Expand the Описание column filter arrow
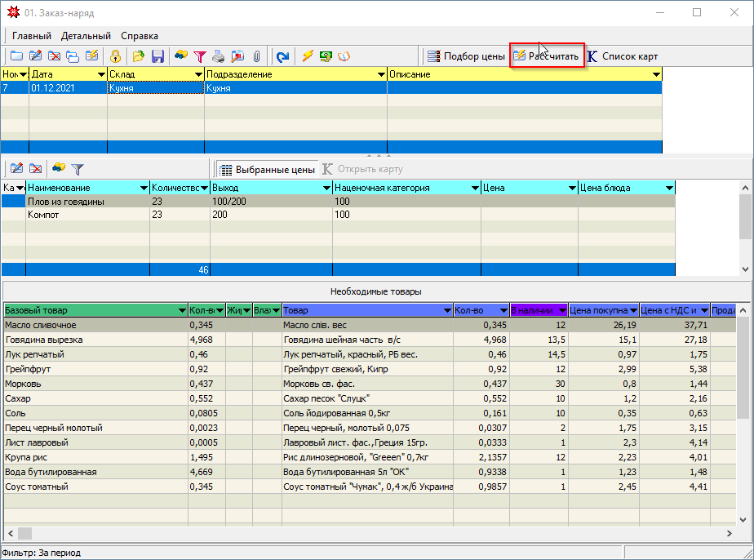The image size is (754, 560). point(656,74)
